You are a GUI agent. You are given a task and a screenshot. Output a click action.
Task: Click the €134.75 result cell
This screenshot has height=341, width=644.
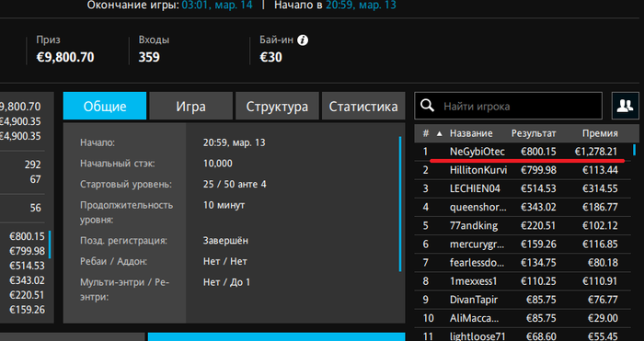(538, 263)
